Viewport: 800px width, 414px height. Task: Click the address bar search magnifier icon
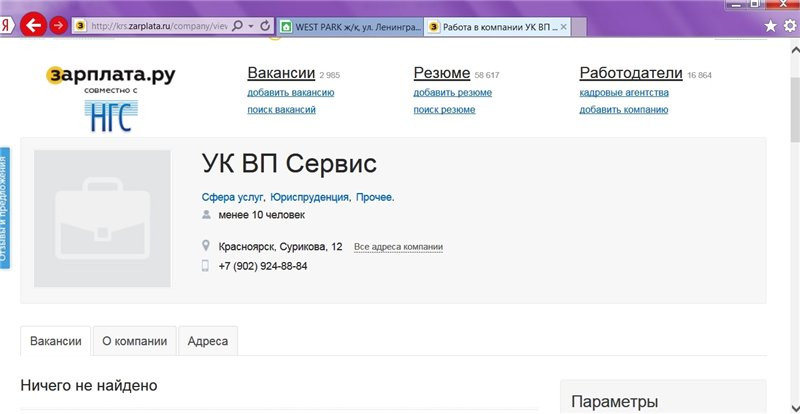pos(237,26)
